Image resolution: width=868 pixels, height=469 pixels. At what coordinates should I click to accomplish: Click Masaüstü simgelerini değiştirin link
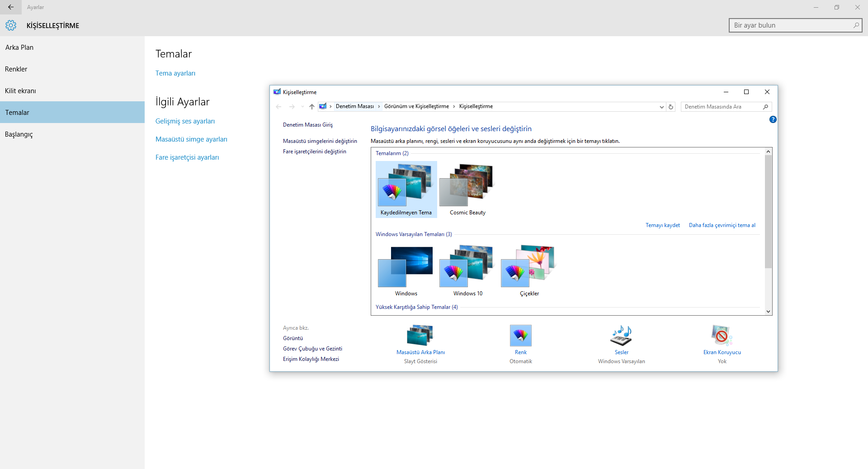(320, 141)
